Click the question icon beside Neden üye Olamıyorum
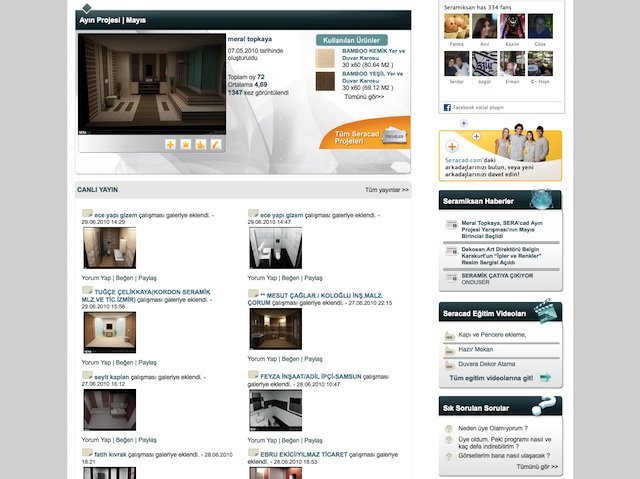 point(449,428)
